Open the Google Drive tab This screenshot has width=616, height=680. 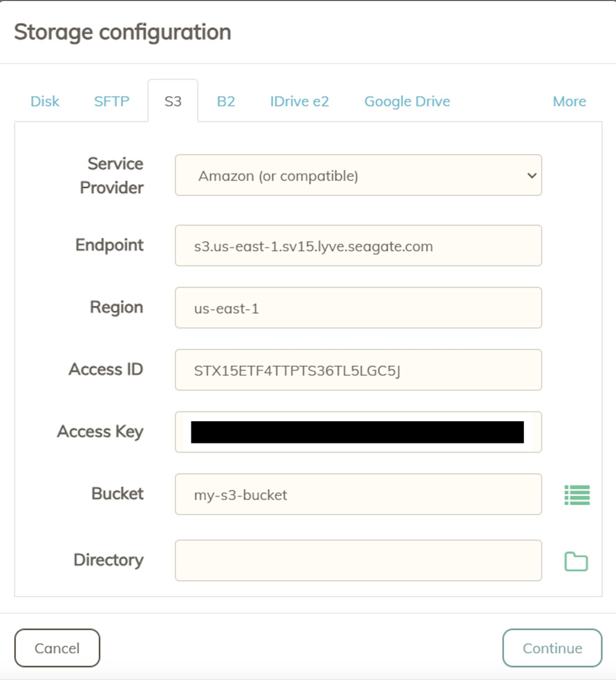(407, 102)
